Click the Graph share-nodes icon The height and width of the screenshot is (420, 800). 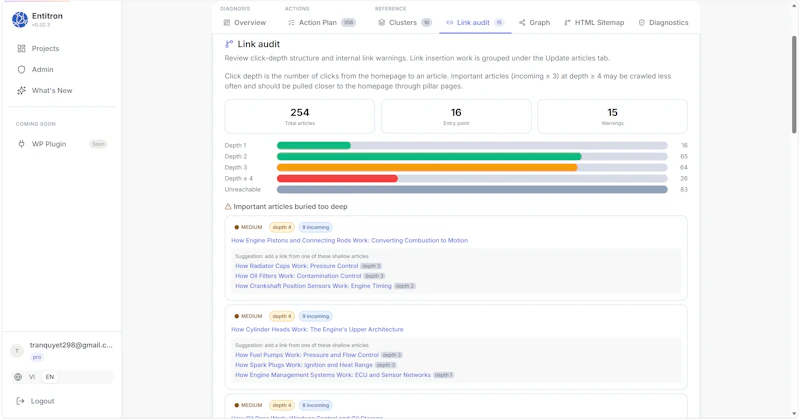click(522, 22)
